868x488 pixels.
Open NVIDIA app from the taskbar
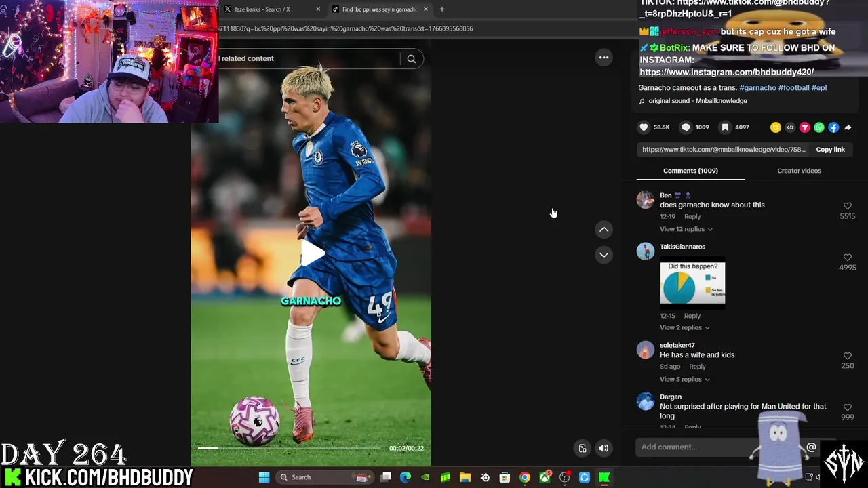pyautogui.click(x=425, y=477)
